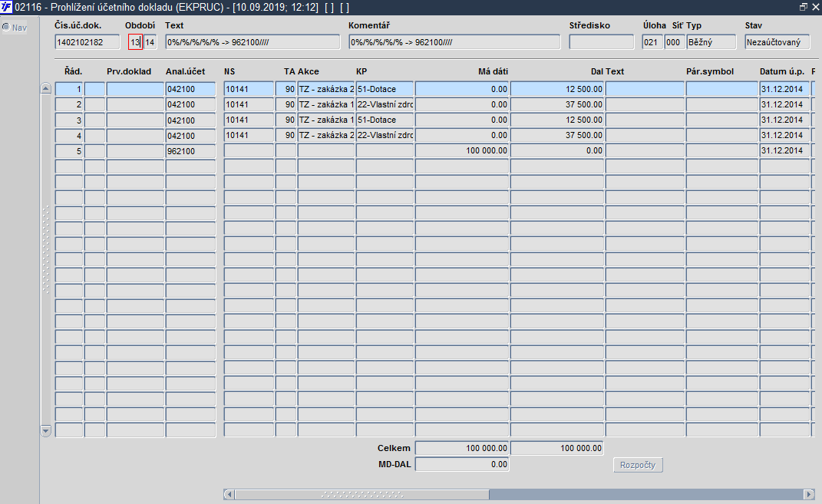Click the Komentář field in header
The height and width of the screenshot is (504, 822).
pyautogui.click(x=454, y=42)
